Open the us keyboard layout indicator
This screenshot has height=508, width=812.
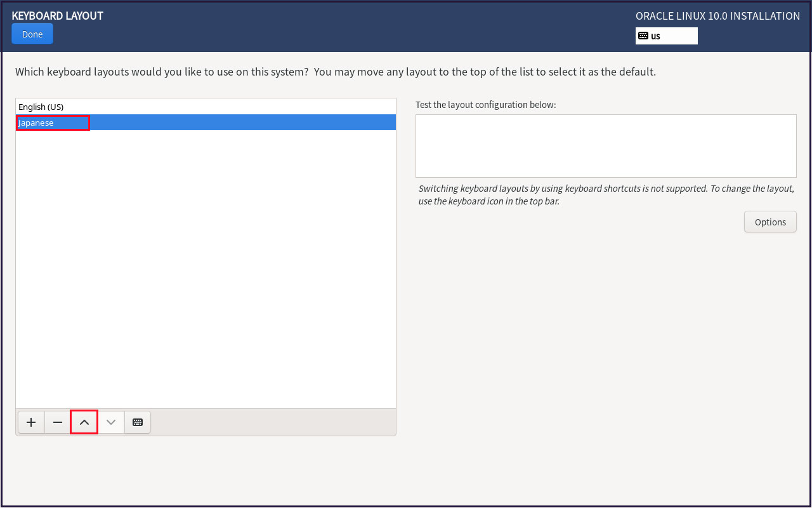point(667,36)
